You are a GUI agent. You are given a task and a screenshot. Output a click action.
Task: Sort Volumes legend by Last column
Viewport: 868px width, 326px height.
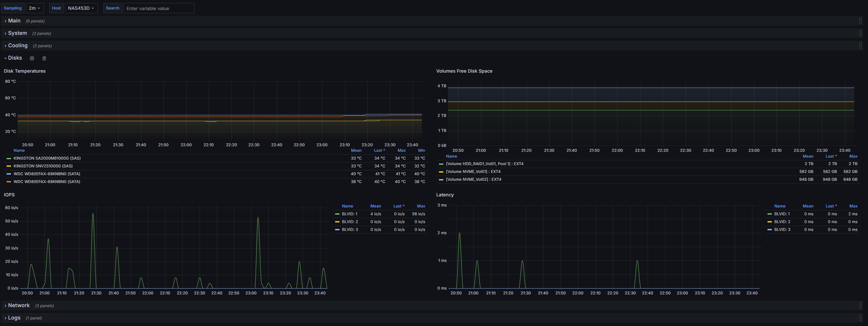pyautogui.click(x=831, y=156)
